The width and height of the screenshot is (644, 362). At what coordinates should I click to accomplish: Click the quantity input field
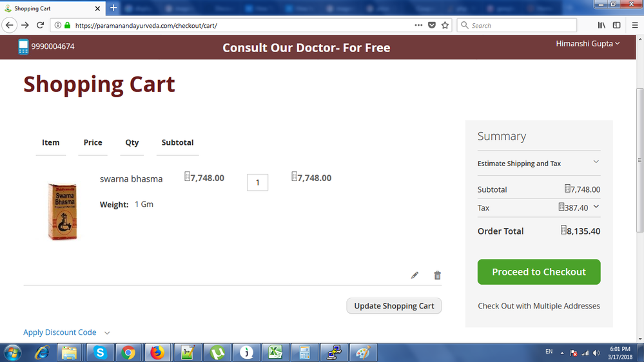pyautogui.click(x=257, y=182)
